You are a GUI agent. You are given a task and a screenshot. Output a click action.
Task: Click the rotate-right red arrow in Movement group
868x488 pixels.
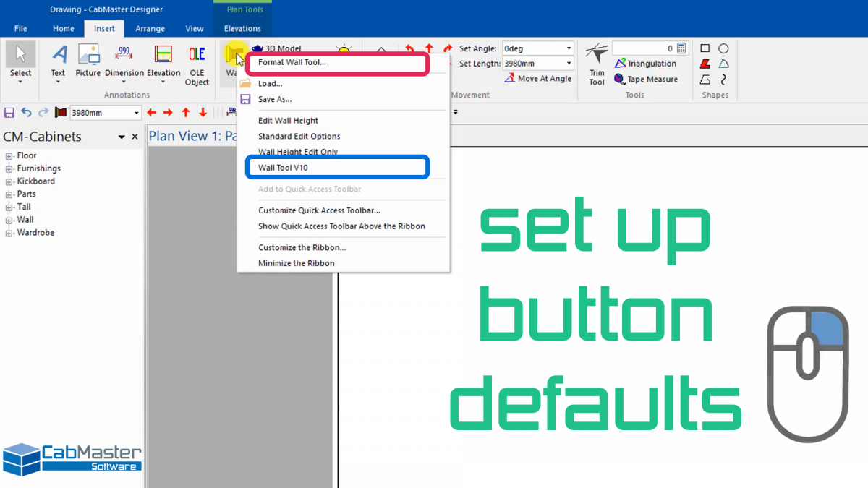448,48
